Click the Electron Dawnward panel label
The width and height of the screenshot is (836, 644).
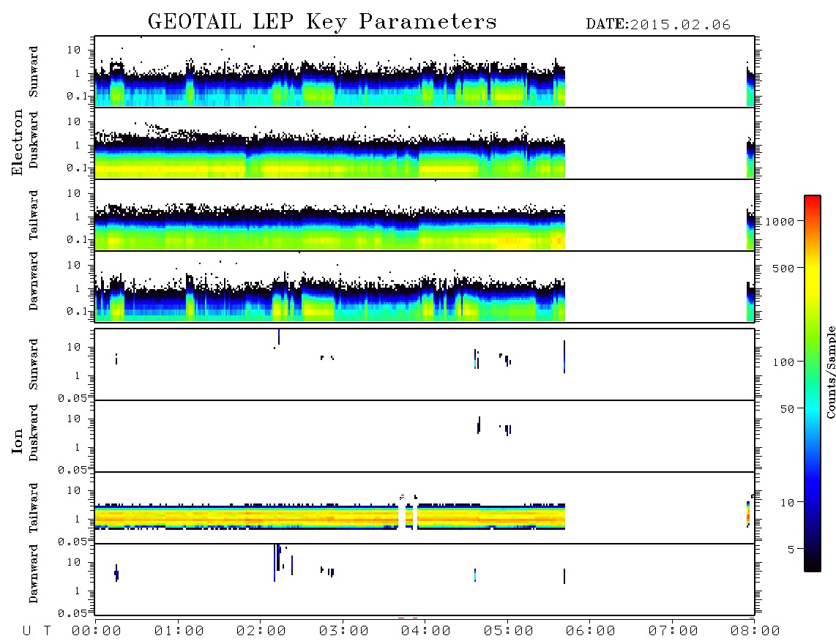pyautogui.click(x=34, y=281)
